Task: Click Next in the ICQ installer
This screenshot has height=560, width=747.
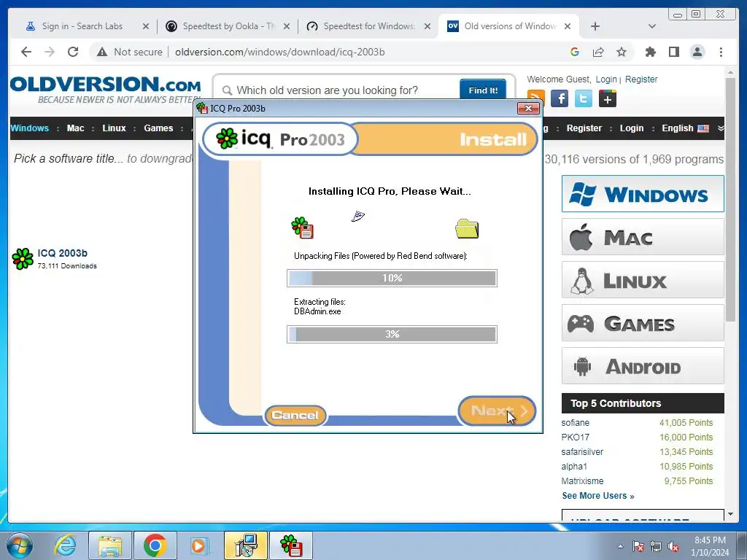Action: pyautogui.click(x=497, y=411)
